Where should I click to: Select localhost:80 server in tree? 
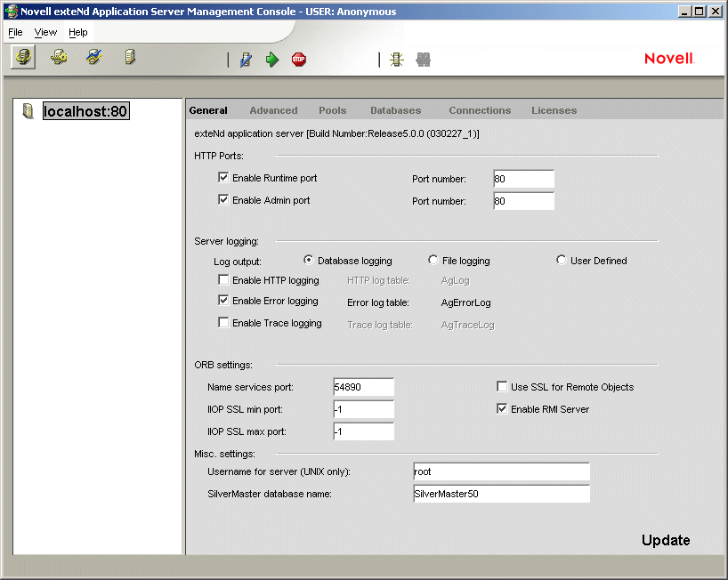point(86,111)
